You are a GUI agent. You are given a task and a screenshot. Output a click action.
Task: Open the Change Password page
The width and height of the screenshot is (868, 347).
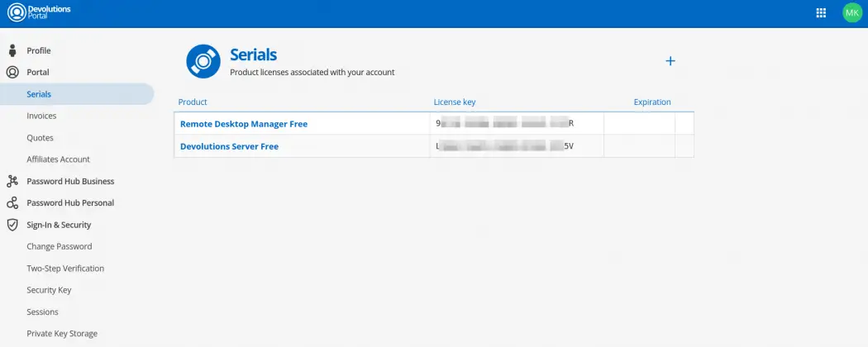59,246
